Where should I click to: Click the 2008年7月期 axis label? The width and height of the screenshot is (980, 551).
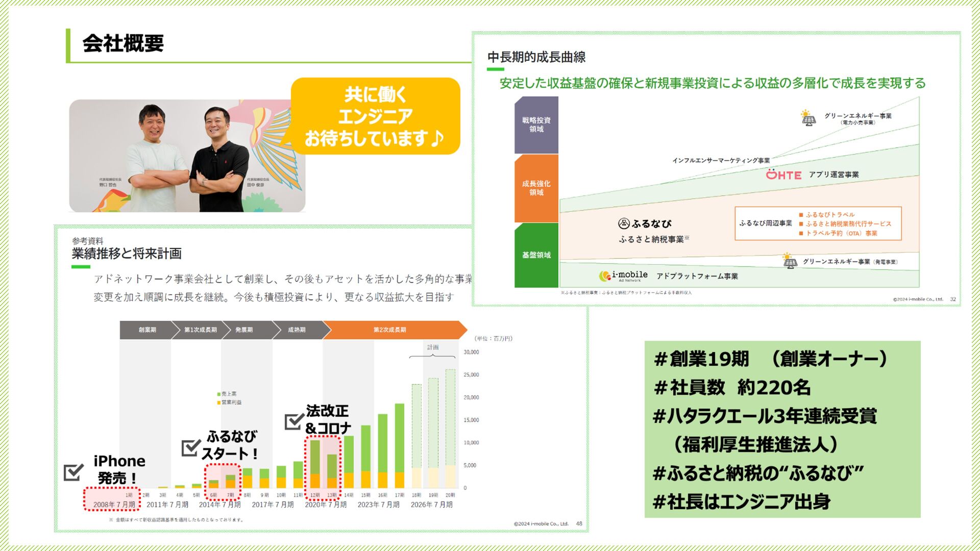coord(114,505)
